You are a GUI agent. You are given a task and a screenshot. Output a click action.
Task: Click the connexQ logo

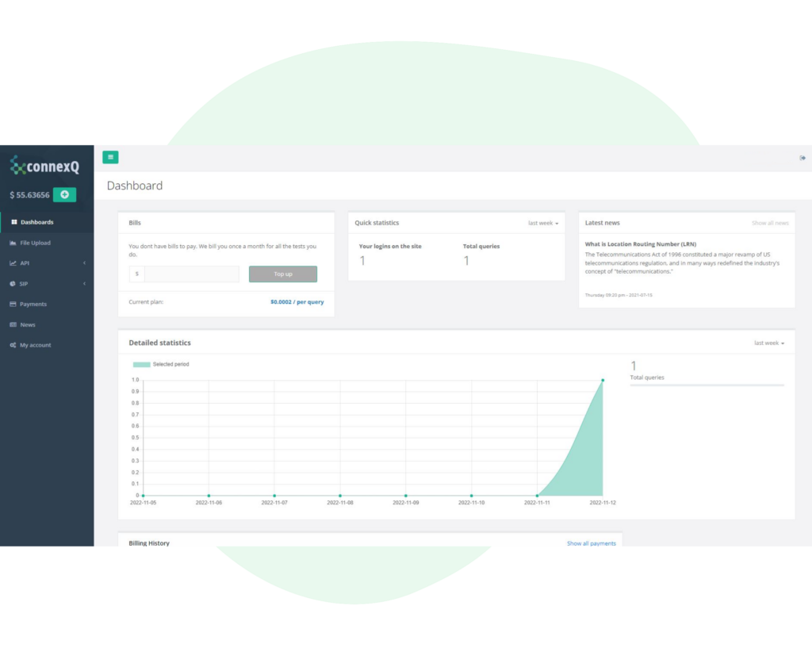(44, 167)
